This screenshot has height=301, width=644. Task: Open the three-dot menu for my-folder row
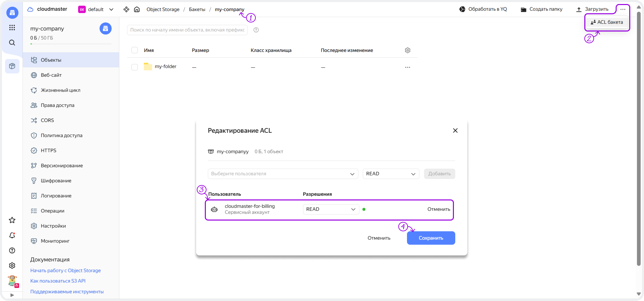click(x=407, y=67)
